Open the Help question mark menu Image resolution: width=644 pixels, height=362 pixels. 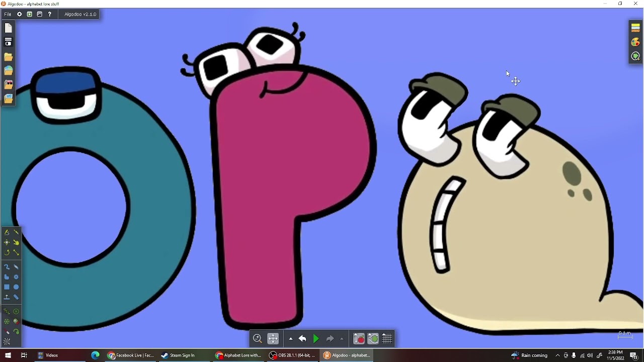tap(50, 14)
